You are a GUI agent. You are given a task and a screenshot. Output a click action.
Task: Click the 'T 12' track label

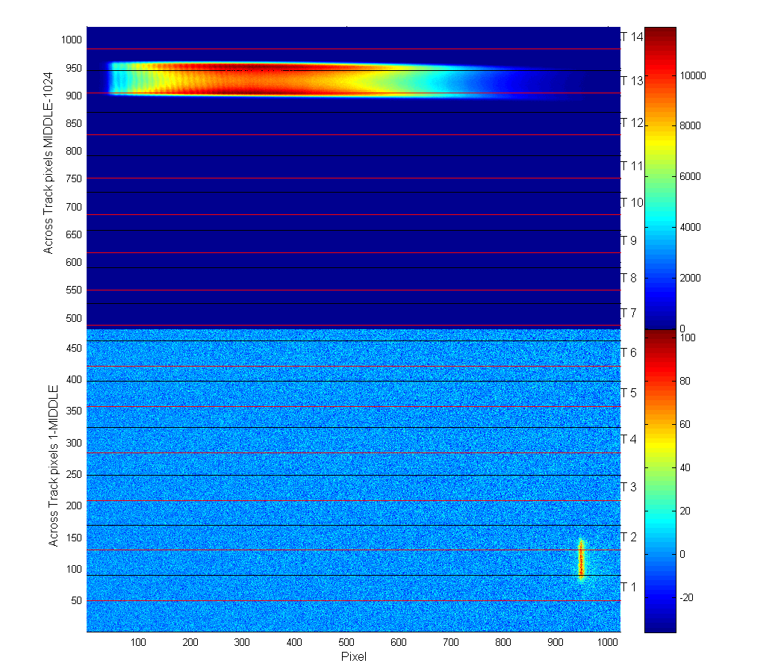click(632, 122)
